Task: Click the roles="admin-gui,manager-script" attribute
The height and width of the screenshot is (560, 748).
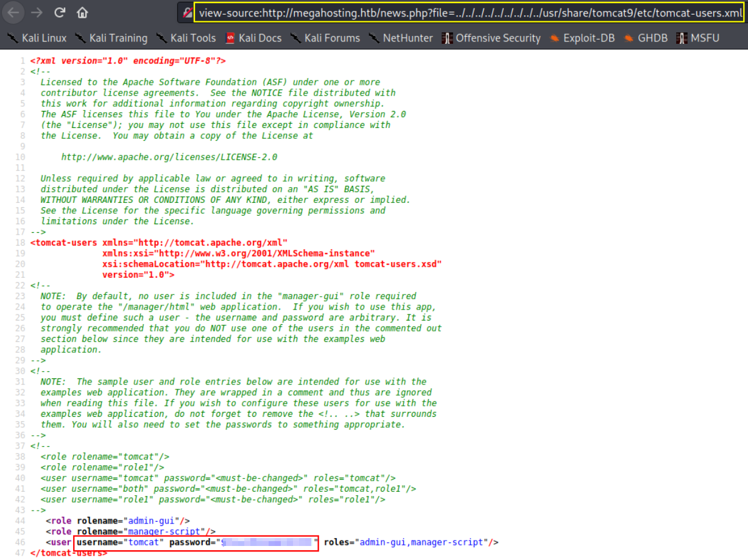Action: pos(405,542)
